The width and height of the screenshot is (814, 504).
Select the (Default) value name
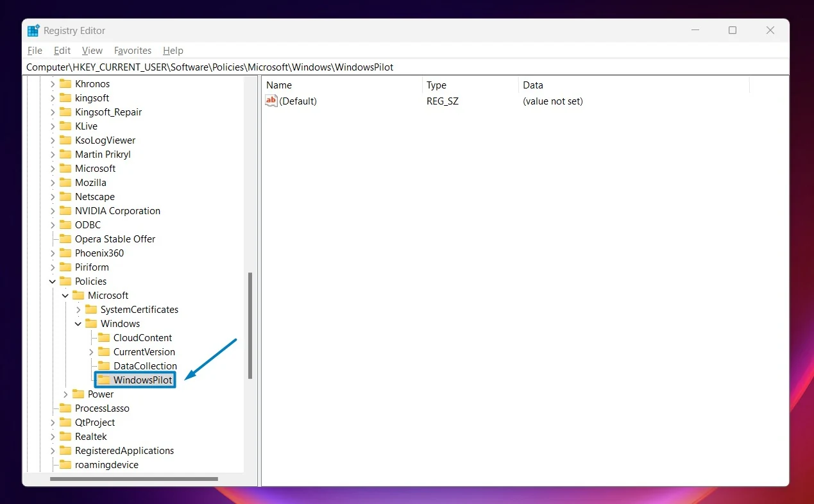pos(298,101)
